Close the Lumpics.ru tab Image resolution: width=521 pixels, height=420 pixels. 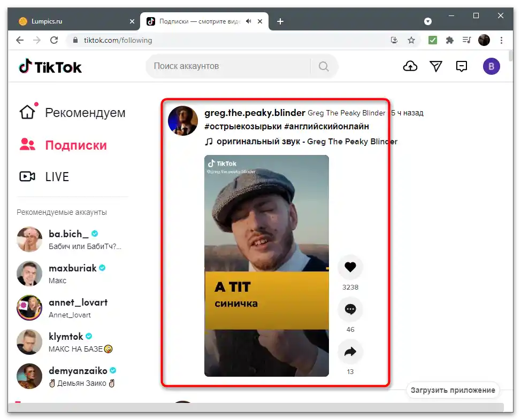point(132,21)
